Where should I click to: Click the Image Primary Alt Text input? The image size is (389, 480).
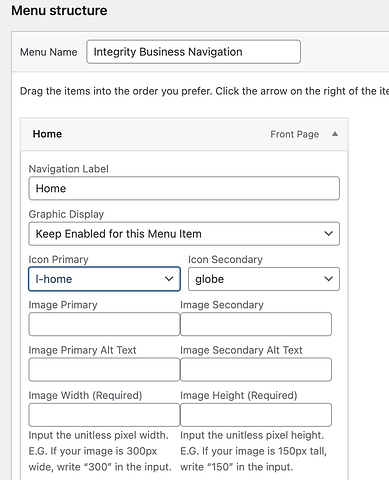tap(104, 369)
